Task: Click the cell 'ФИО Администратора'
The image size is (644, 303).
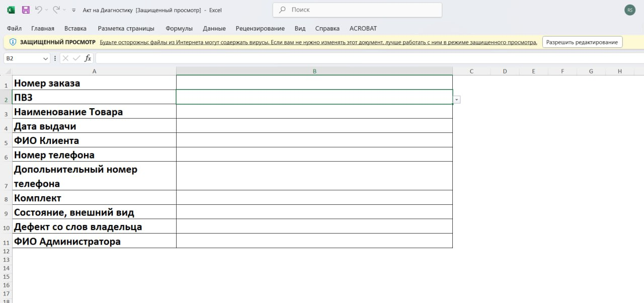Action: [x=94, y=241]
